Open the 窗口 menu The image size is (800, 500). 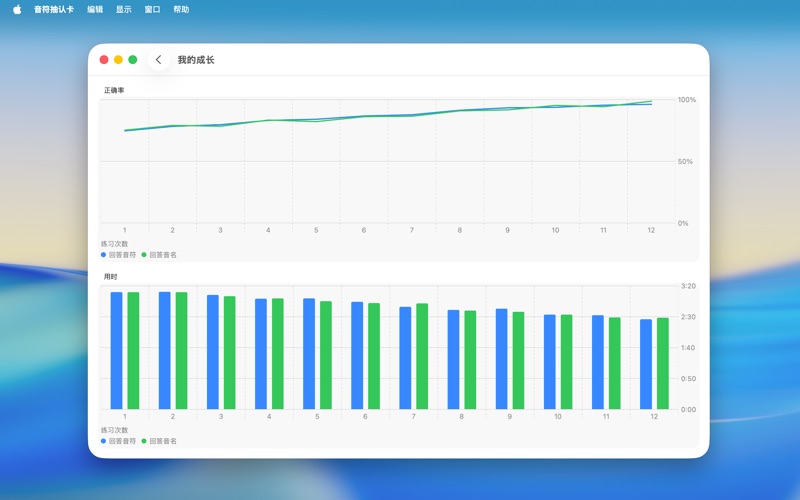pos(152,9)
